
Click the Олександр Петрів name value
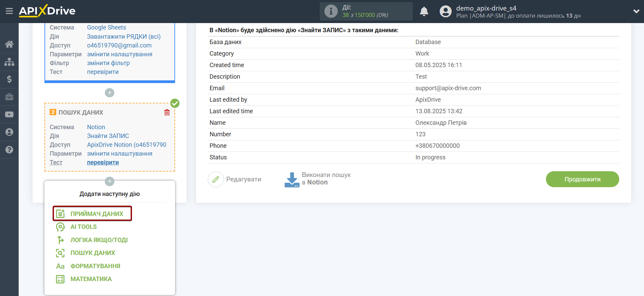441,123
